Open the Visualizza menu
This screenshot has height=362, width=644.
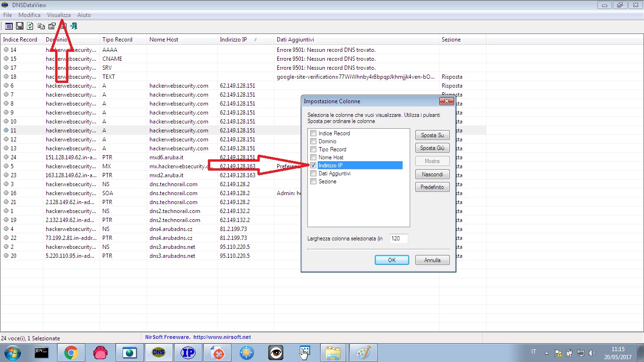click(59, 15)
